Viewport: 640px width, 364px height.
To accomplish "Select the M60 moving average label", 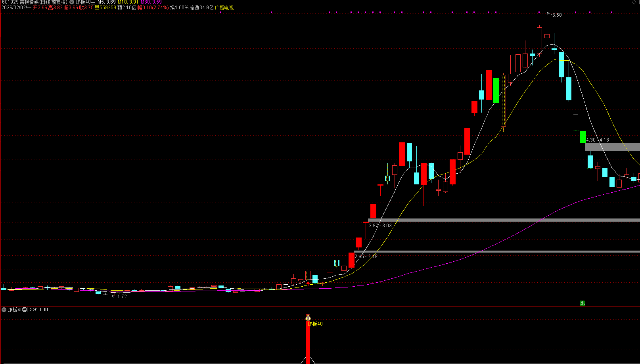I will pyautogui.click(x=151, y=2).
